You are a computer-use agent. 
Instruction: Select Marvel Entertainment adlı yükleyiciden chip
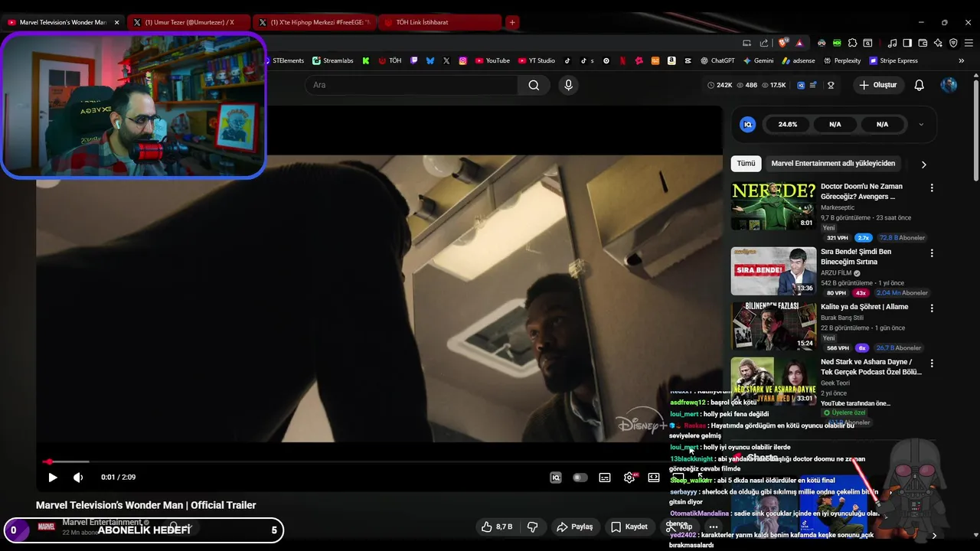coord(833,164)
